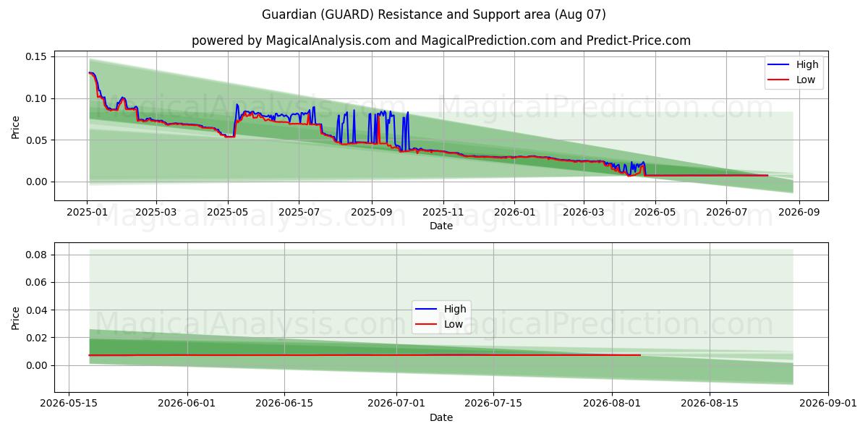
Task: Click the bottom chart x-axis tick '2026-08-15'
Action: (x=710, y=404)
